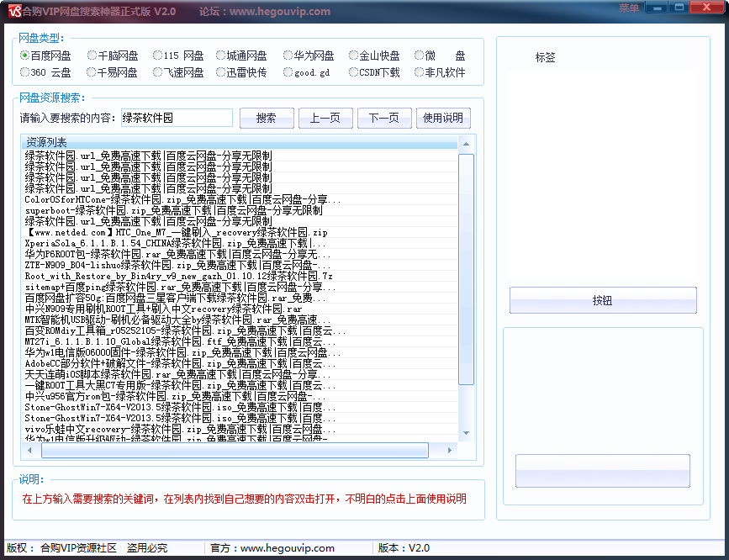The image size is (729, 560).
Task: Click the 版本 V2.0 status bar entry
Action: 404,548
